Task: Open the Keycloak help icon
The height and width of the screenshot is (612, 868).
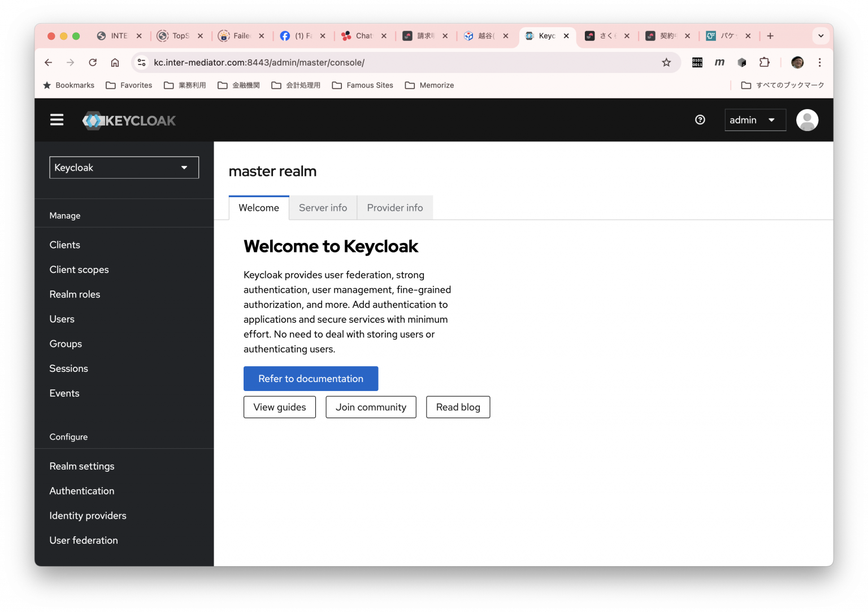Action: point(700,120)
